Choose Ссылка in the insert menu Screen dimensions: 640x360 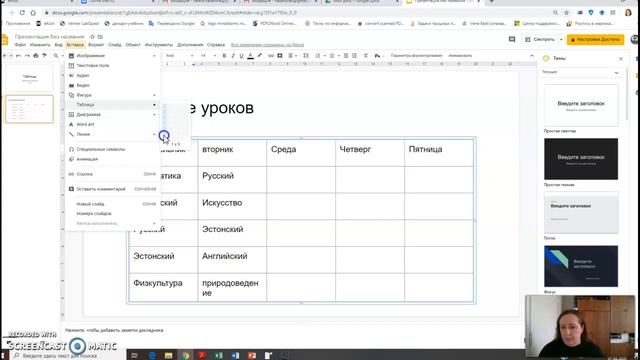tap(113, 174)
